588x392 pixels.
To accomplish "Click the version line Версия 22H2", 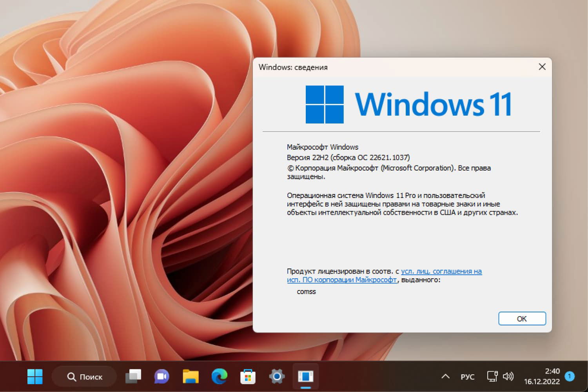I will tap(348, 158).
